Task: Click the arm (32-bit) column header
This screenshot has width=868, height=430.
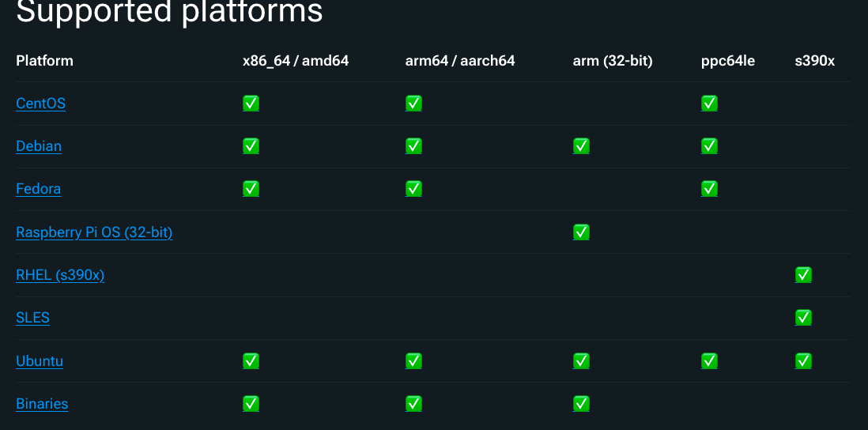Action: tap(613, 61)
